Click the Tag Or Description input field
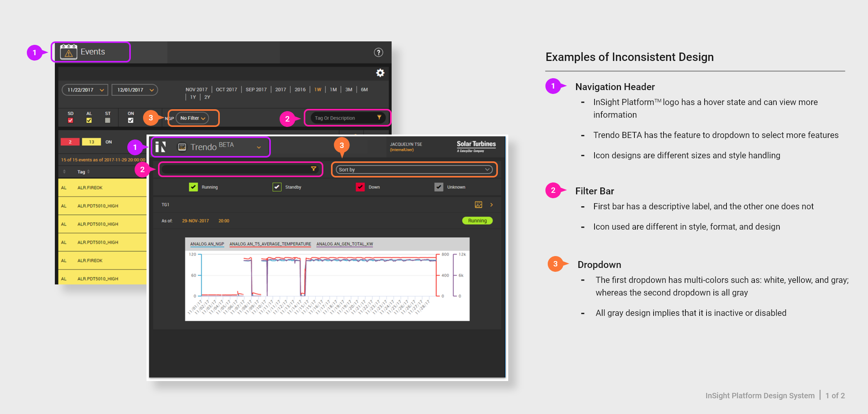This screenshot has width=868, height=414. tap(348, 118)
